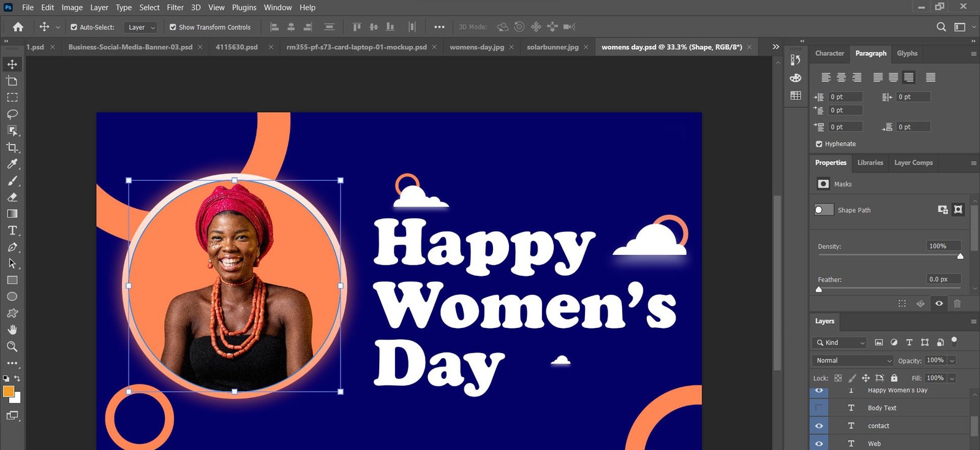Image resolution: width=980 pixels, height=450 pixels.
Task: Select the Artboard tool
Action: pyautogui.click(x=12, y=81)
